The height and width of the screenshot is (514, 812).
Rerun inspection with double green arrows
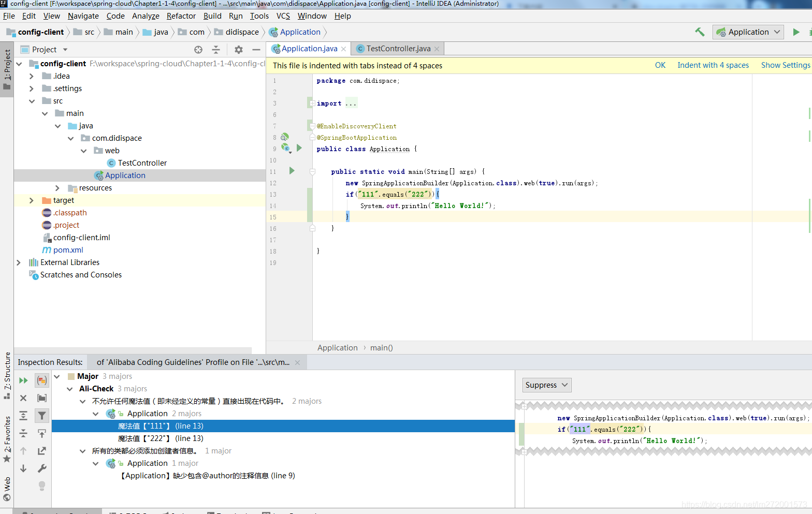pyautogui.click(x=23, y=380)
